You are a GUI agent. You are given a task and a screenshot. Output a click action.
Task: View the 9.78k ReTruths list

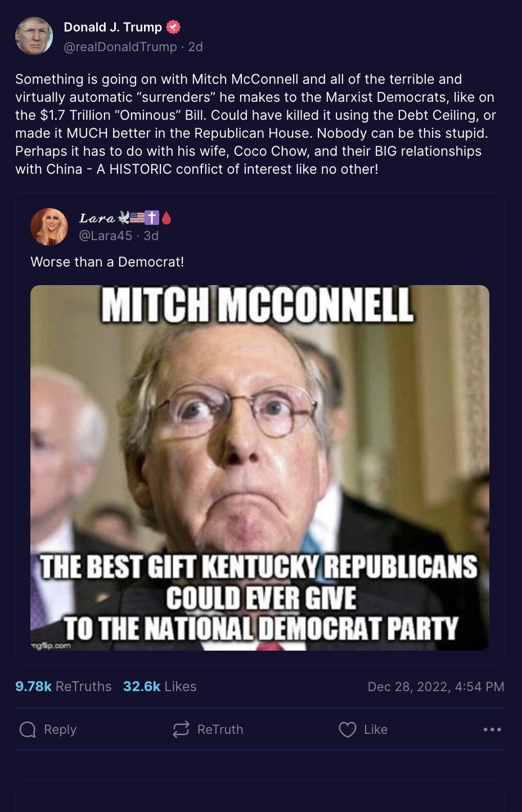pyautogui.click(x=64, y=686)
